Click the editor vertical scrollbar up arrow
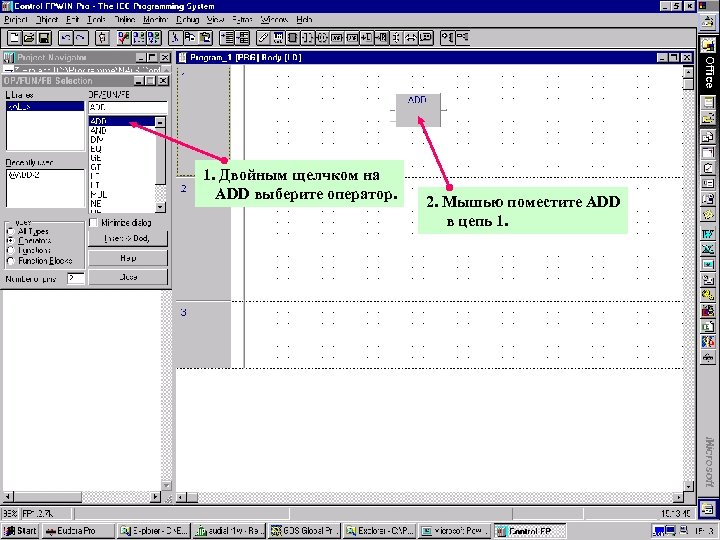 688,71
